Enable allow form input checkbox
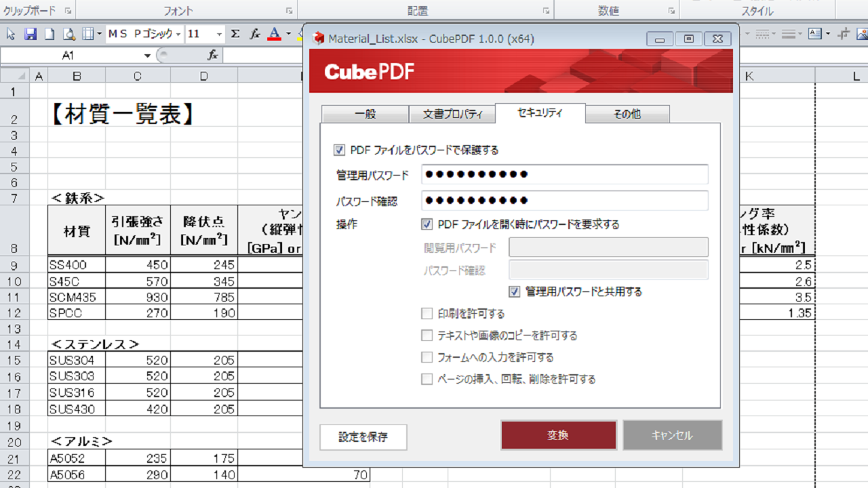This screenshot has height=488, width=868. 427,357
